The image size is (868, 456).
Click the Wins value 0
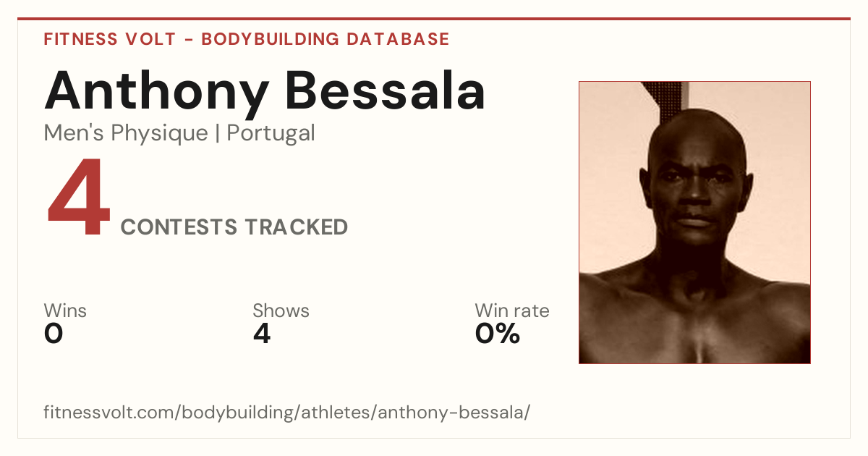click(x=54, y=334)
